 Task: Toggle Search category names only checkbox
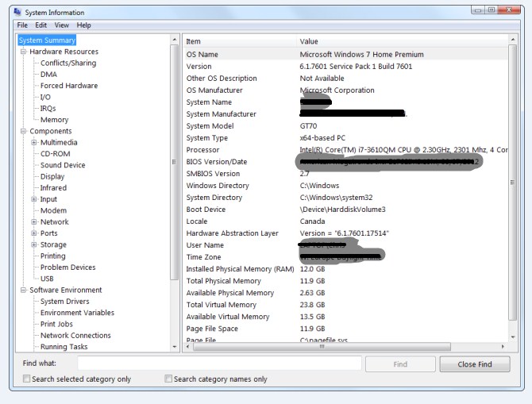tap(168, 379)
